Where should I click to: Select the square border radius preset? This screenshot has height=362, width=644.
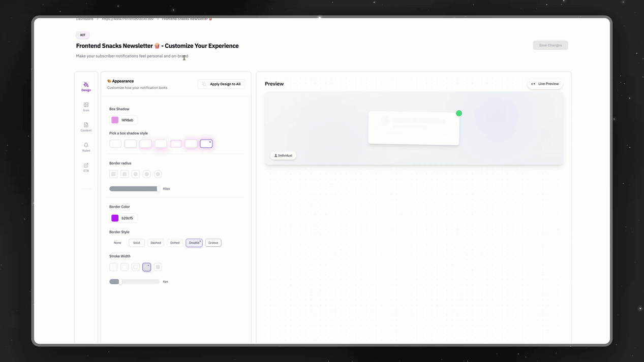113,174
